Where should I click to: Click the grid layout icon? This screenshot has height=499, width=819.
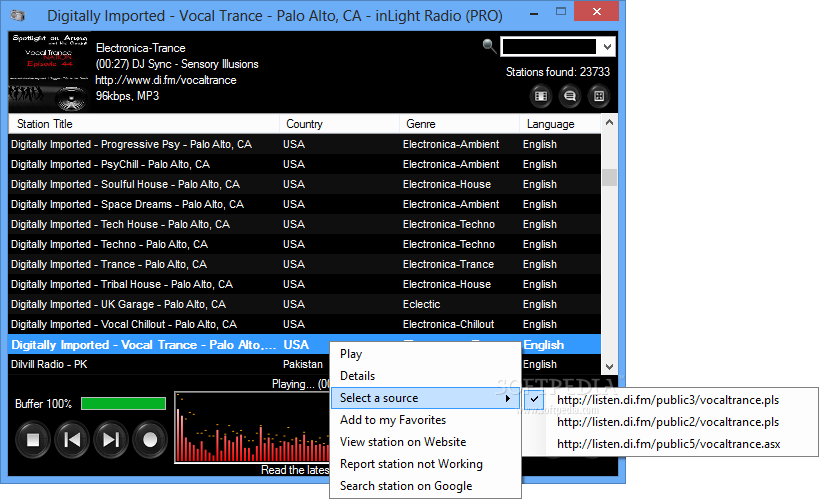(x=599, y=96)
